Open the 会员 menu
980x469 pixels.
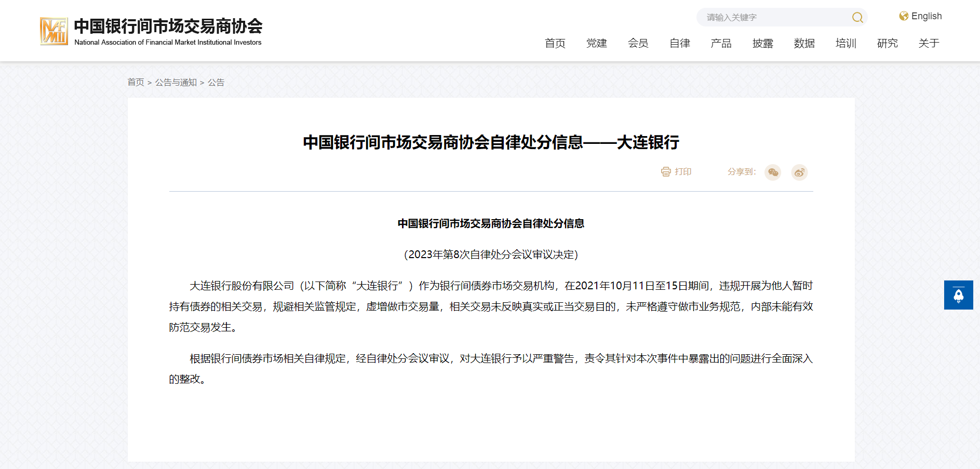(x=638, y=43)
